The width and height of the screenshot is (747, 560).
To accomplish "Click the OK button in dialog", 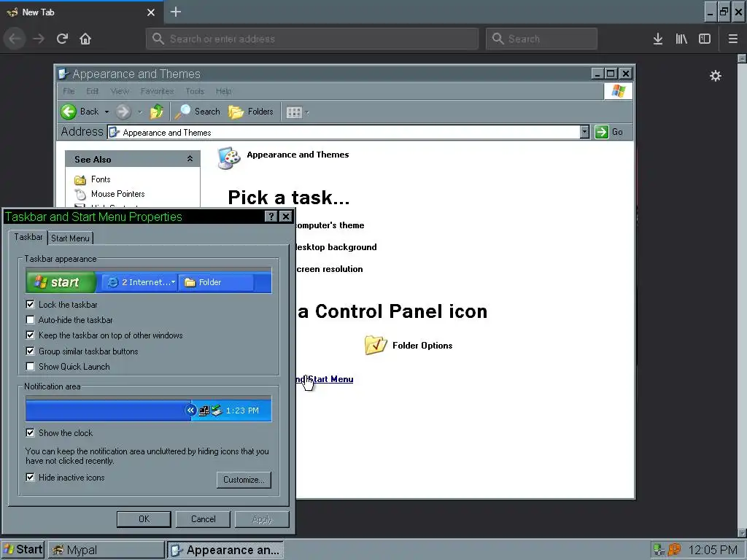I will [x=144, y=519].
